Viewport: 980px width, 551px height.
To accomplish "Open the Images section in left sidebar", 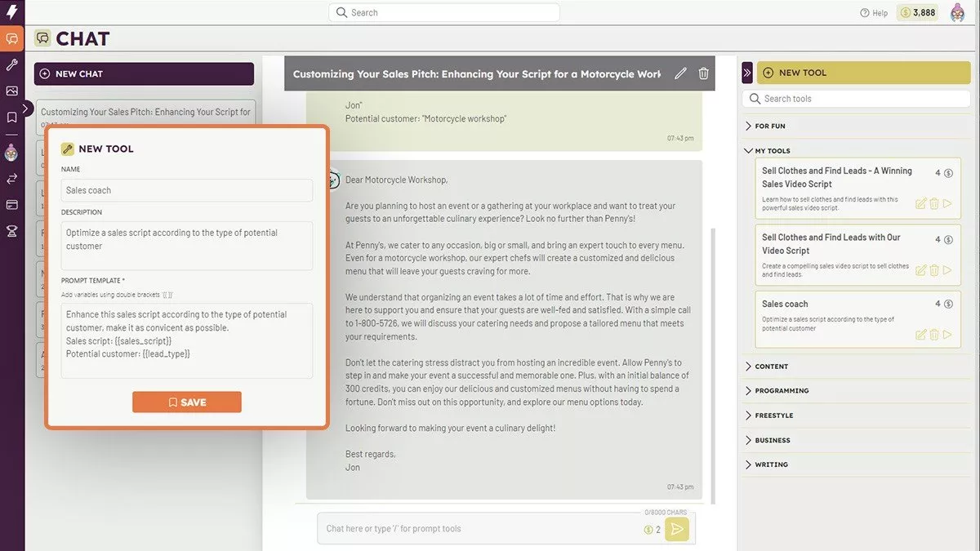I will pos(12,91).
